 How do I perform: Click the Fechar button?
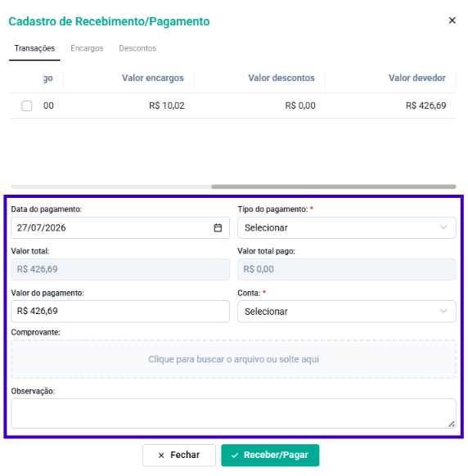coord(179,455)
